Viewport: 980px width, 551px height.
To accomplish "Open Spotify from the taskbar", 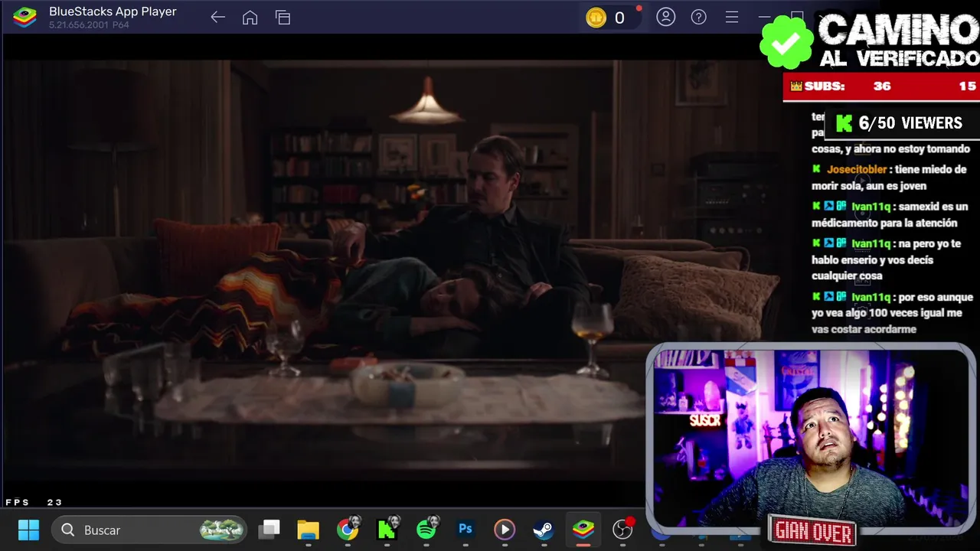I will tap(426, 530).
